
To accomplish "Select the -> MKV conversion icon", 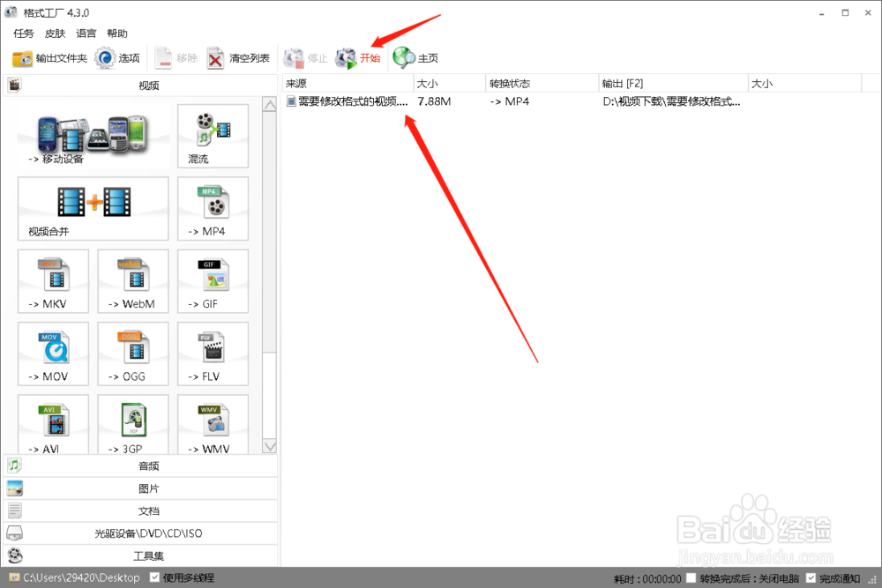I will coord(54,281).
